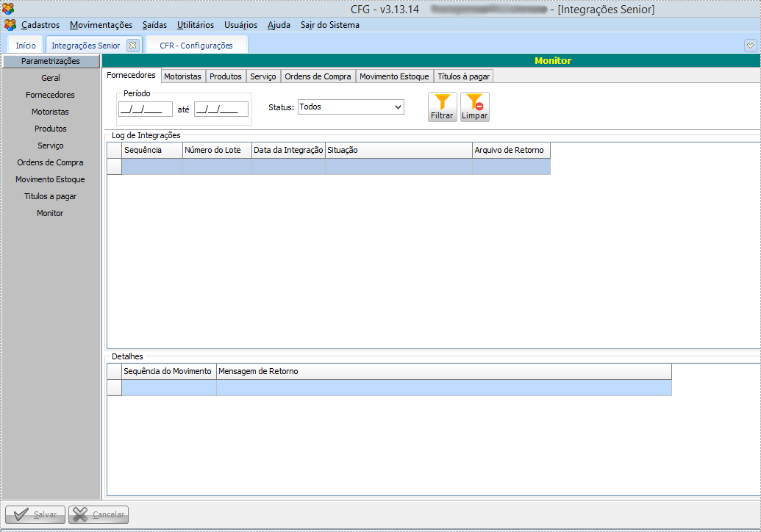The width and height of the screenshot is (761, 532).
Task: Select the Detalhes grid row selector
Action: [x=115, y=387]
